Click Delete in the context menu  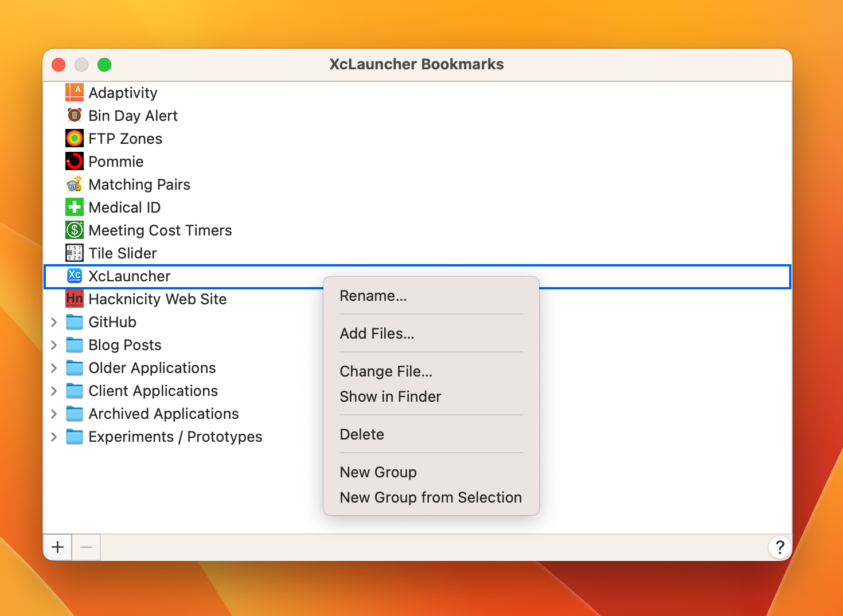(x=362, y=434)
